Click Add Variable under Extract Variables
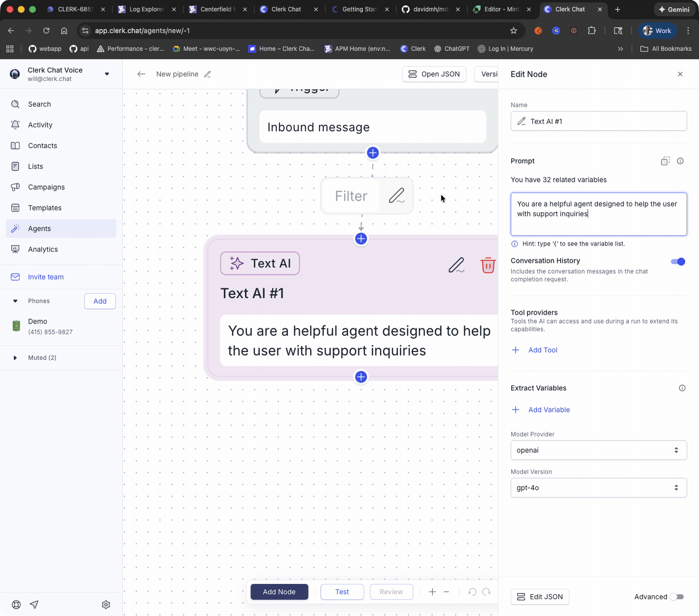The image size is (699, 616). (541, 409)
